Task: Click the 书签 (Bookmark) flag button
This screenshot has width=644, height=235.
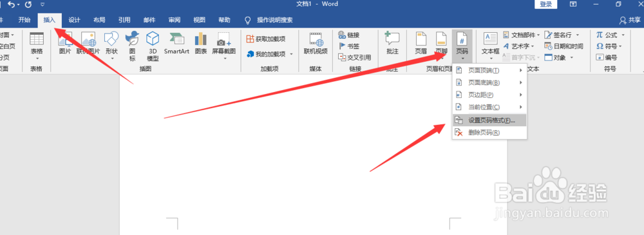Action: point(348,46)
